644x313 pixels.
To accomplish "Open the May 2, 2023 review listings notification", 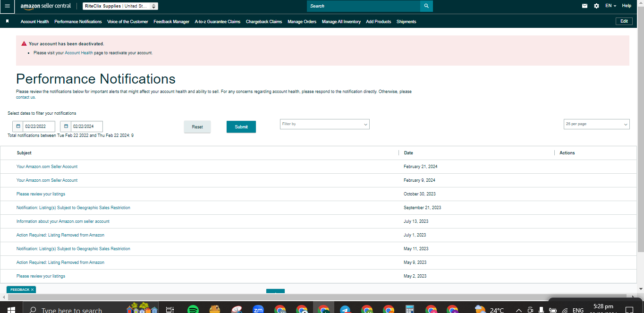I will (x=41, y=276).
